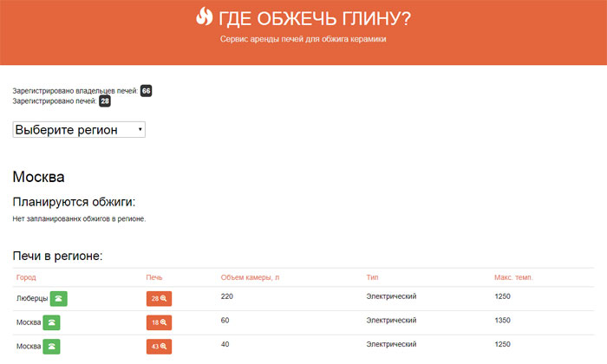This screenshot has width=607, height=364.
Task: Click the Печь column header
Action: (154, 277)
